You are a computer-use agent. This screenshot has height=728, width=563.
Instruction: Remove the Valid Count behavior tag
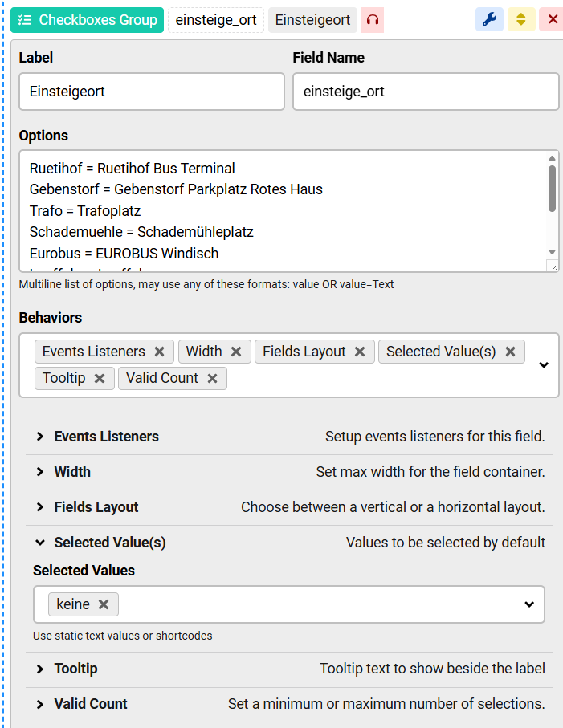212,378
